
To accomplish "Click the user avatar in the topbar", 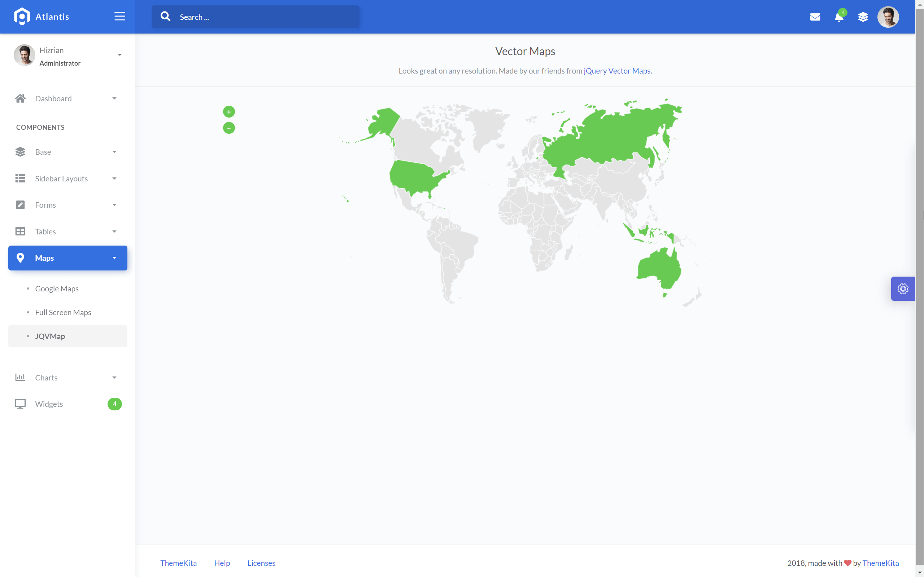I will 889,17.
